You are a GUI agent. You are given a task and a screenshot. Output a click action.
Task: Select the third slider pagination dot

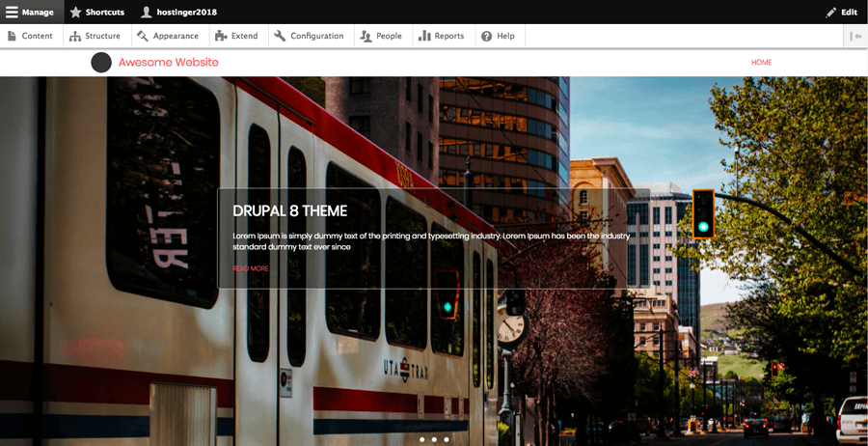[x=447, y=439]
